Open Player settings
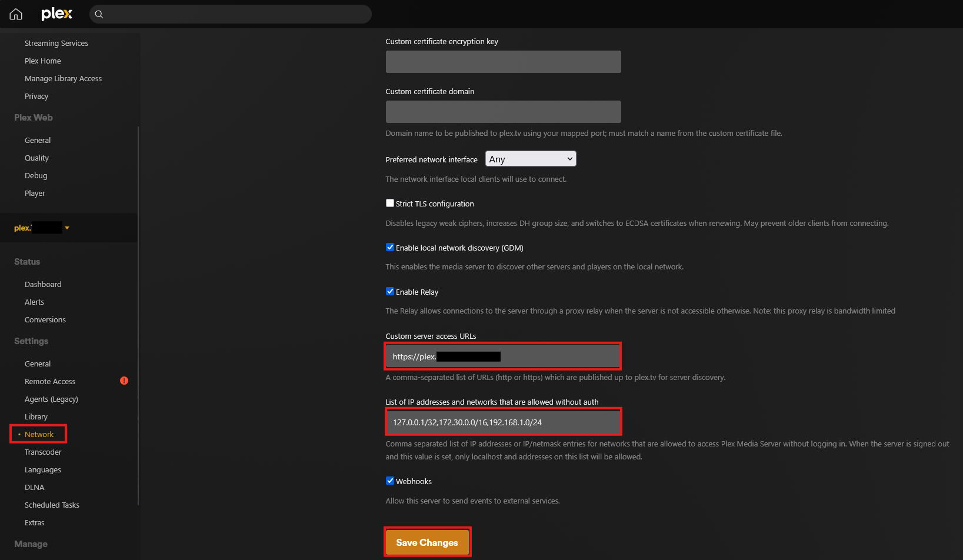Viewport: 963px width, 560px height. [35, 193]
